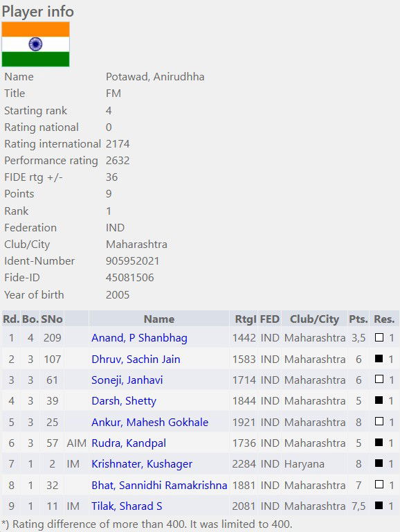This screenshot has height=532, width=400.
Task: Open Dhruv, Sachin Jain player link
Action: [x=136, y=359]
